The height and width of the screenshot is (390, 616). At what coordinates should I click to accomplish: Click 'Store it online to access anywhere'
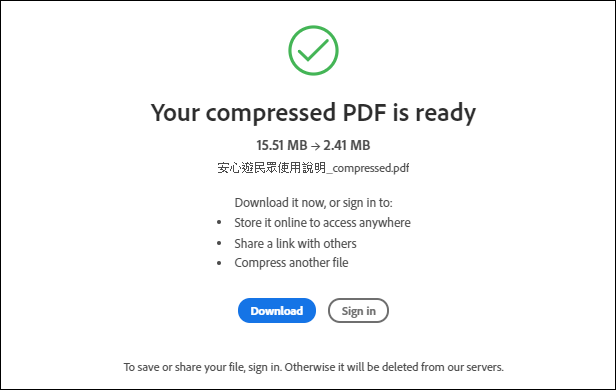tap(322, 223)
